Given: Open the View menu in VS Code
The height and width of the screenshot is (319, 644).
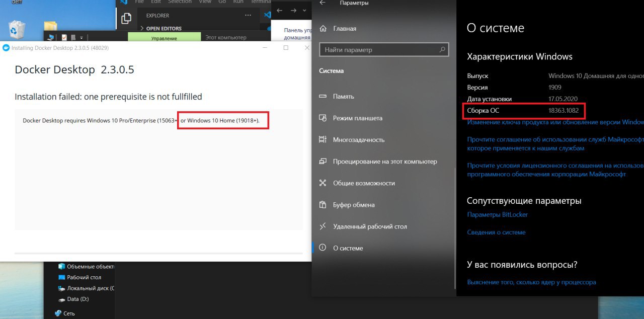Looking at the screenshot, I should (x=205, y=2).
